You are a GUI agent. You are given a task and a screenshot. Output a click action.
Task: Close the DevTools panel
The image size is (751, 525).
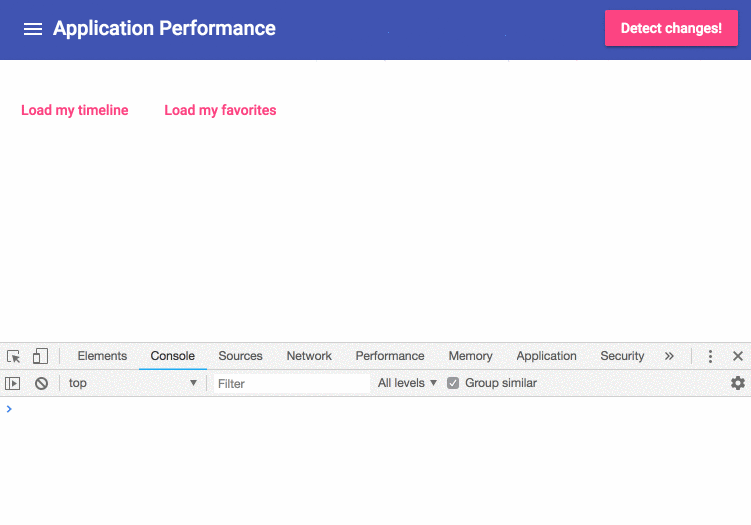click(x=738, y=356)
